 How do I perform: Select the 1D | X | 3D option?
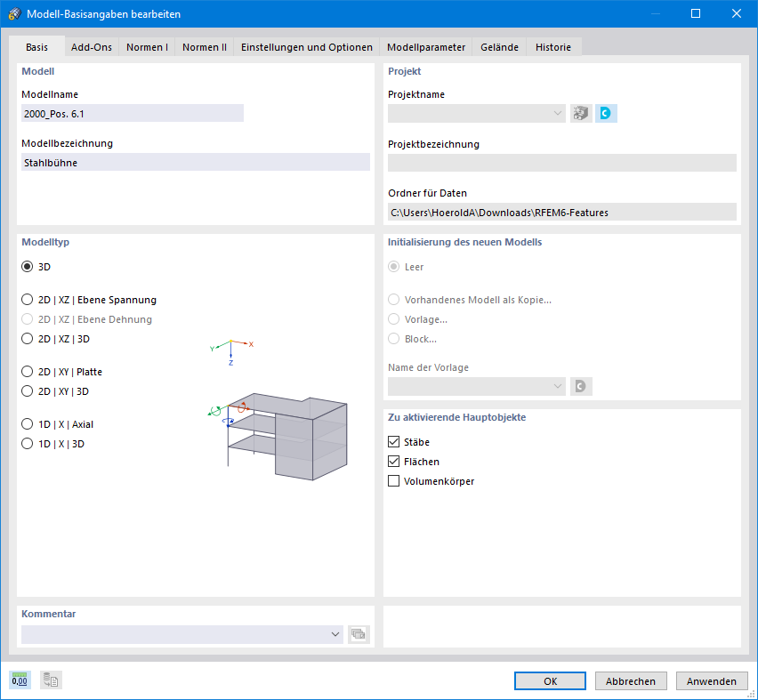coord(27,444)
